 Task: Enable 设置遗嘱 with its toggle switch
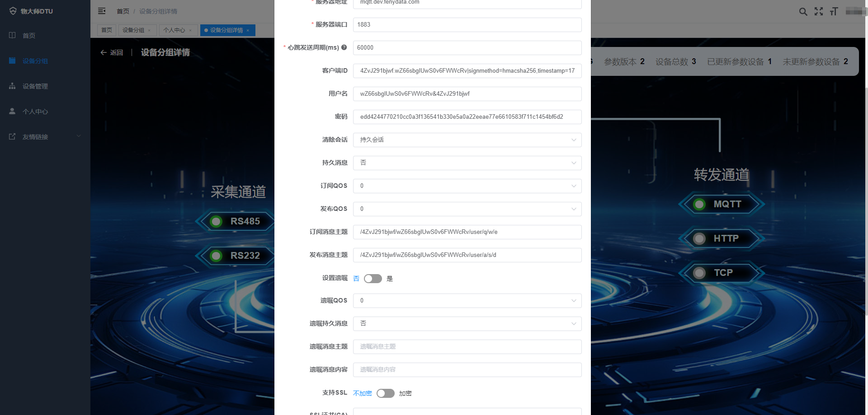coord(373,279)
